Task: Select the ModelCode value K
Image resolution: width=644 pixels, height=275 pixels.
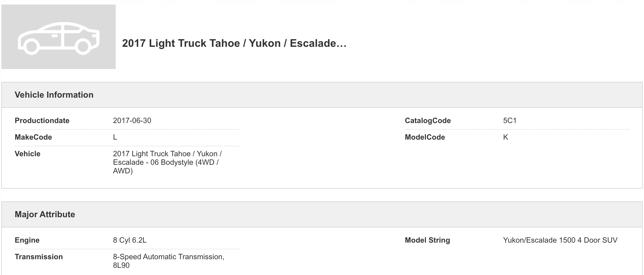Action: (x=506, y=137)
